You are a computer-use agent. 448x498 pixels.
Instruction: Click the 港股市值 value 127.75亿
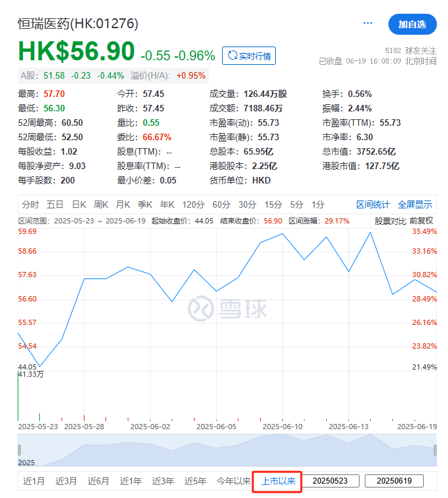coord(382,166)
